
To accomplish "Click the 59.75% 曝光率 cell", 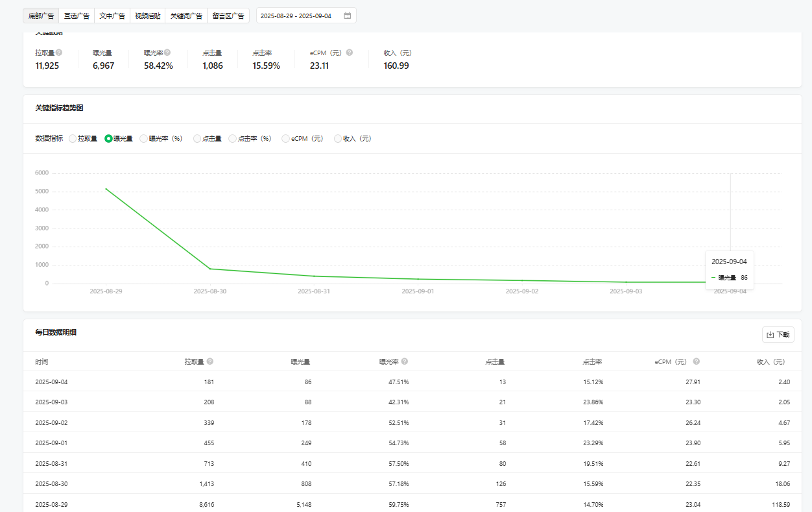I will [398, 504].
